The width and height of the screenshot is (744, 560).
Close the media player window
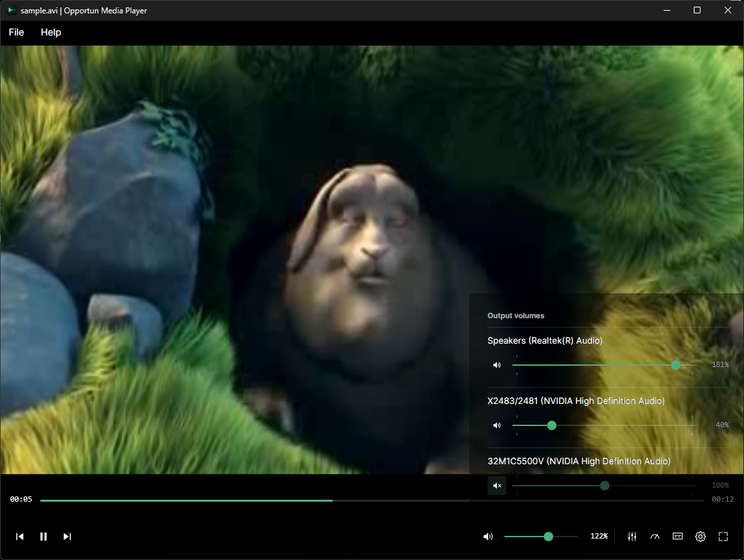[728, 10]
